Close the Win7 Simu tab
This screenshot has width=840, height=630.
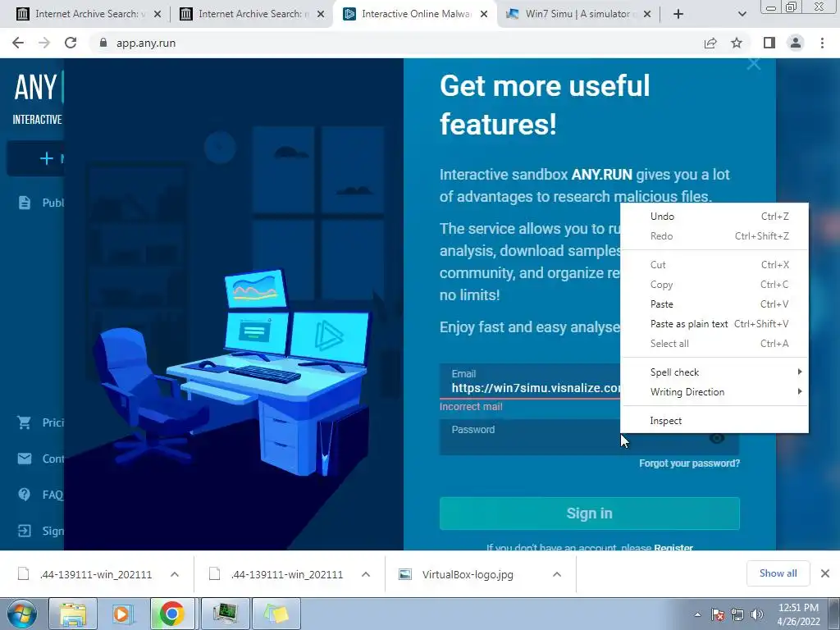(647, 14)
